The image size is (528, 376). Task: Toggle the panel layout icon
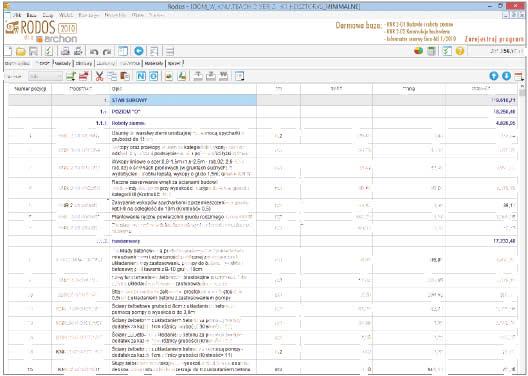123,51
